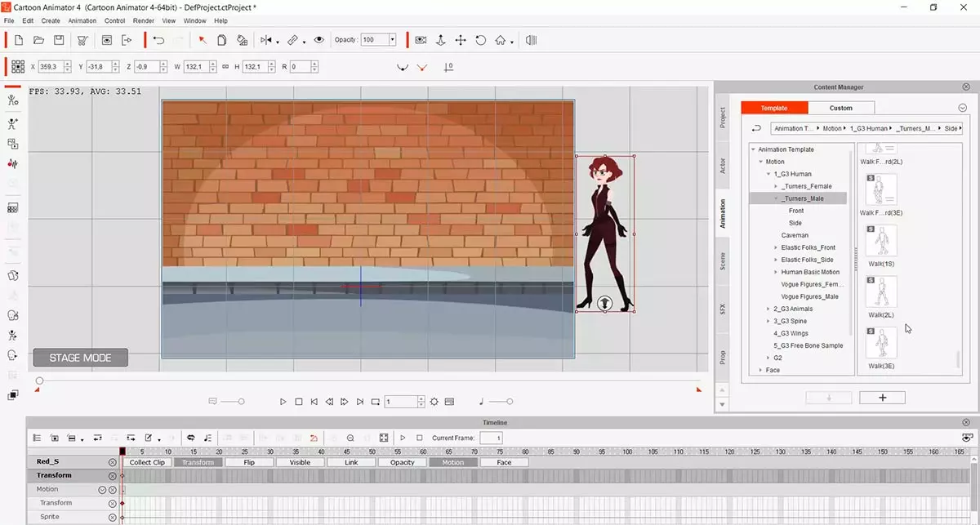Click the Undo arrow in toolbar
980x525 pixels.
[x=158, y=40]
